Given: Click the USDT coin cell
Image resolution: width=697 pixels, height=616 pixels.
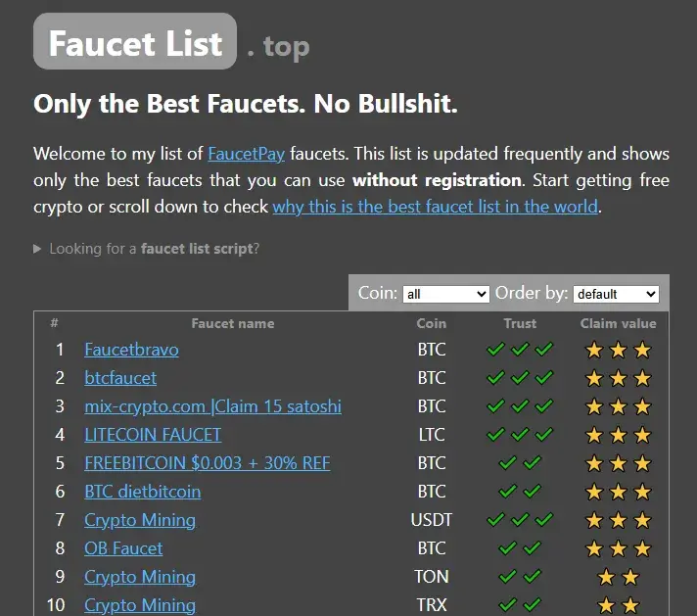Looking at the screenshot, I should point(431,520).
